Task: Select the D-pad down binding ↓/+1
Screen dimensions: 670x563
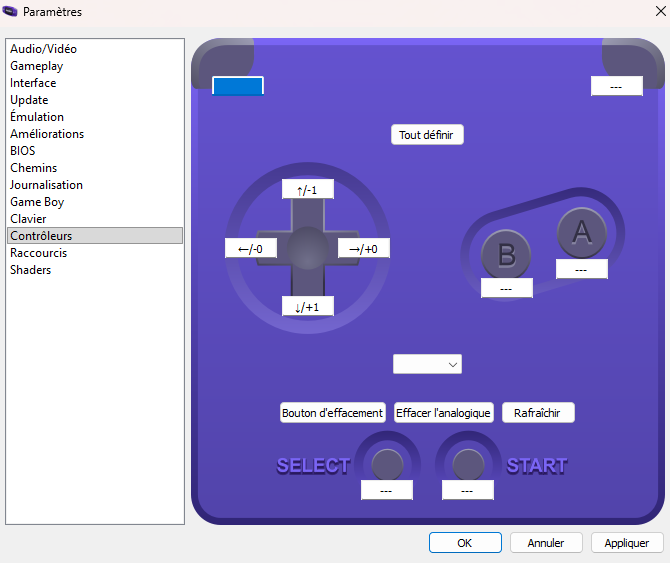Action: [307, 307]
